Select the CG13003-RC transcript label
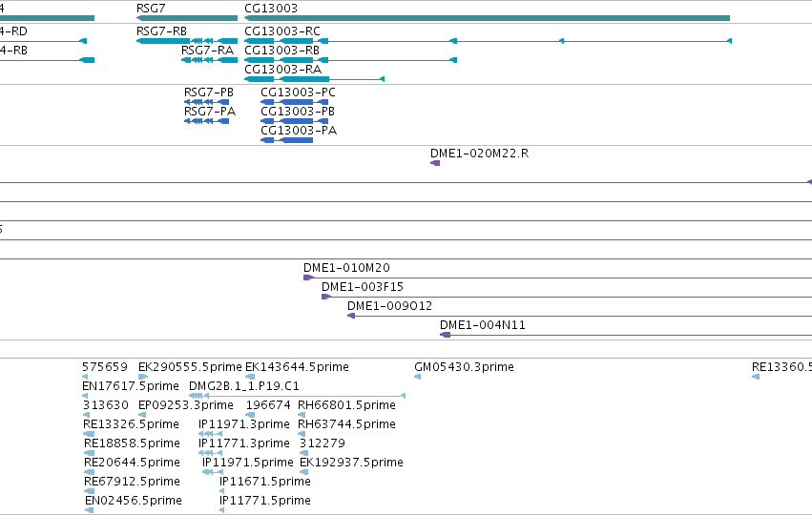This screenshot has height=515, width=812. tap(282, 31)
